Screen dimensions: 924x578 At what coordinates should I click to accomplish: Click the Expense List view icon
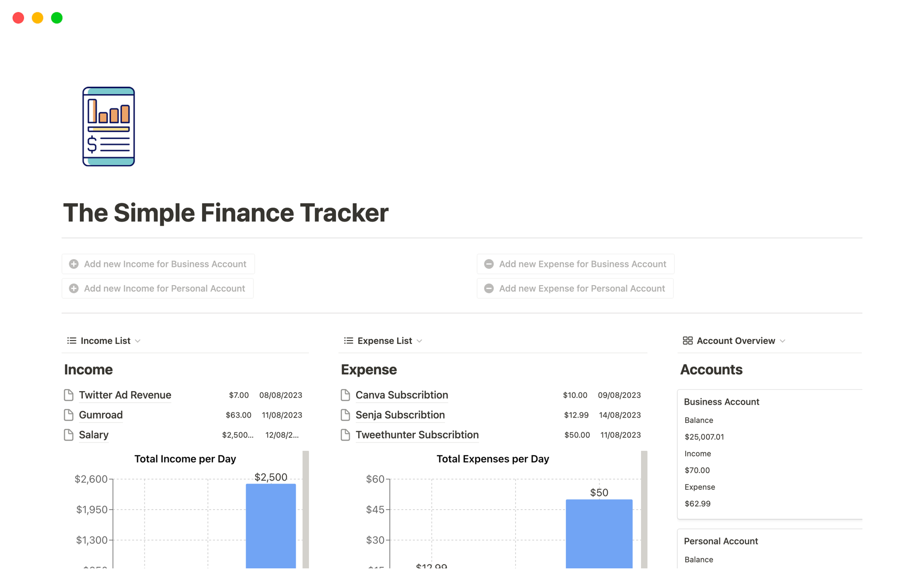(x=348, y=341)
